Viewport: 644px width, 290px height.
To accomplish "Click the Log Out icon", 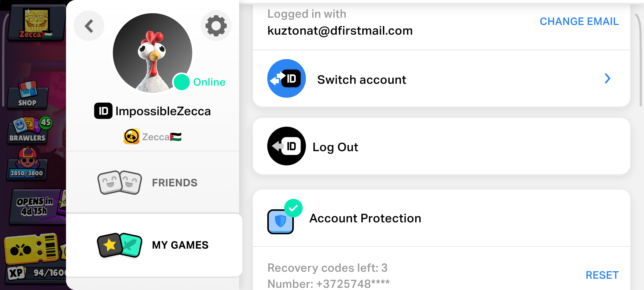I will [x=286, y=146].
